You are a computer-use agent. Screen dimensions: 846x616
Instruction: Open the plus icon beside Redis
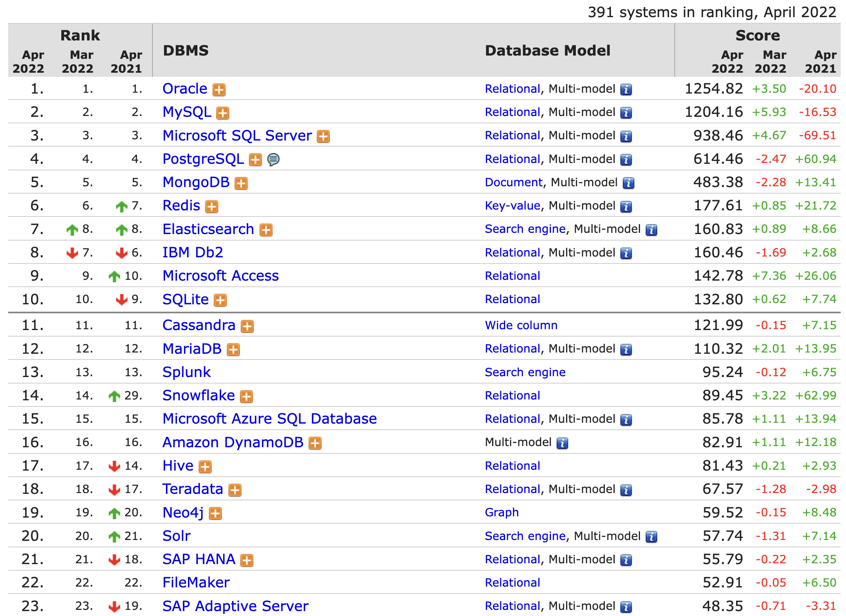click(x=212, y=207)
